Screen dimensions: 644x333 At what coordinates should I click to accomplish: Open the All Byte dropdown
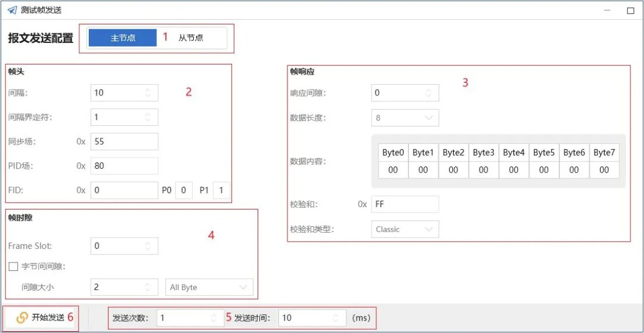coord(209,288)
